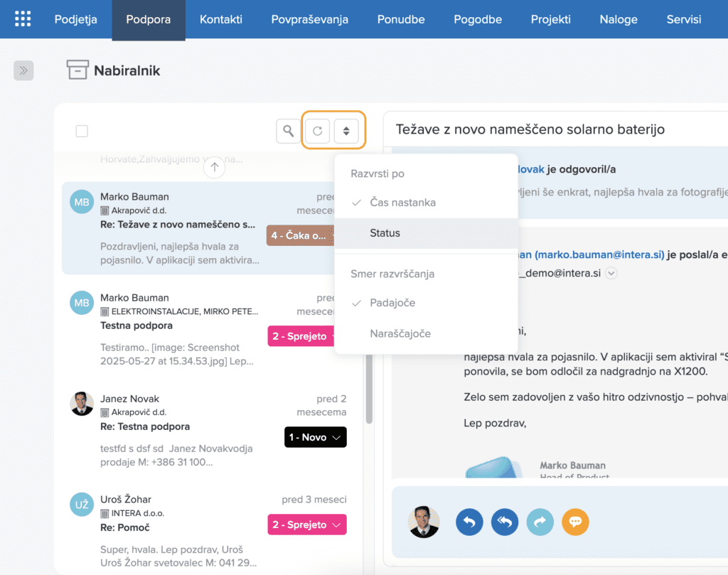Sort messages by Čas nastanka
The height and width of the screenshot is (575, 728).
[402, 203]
